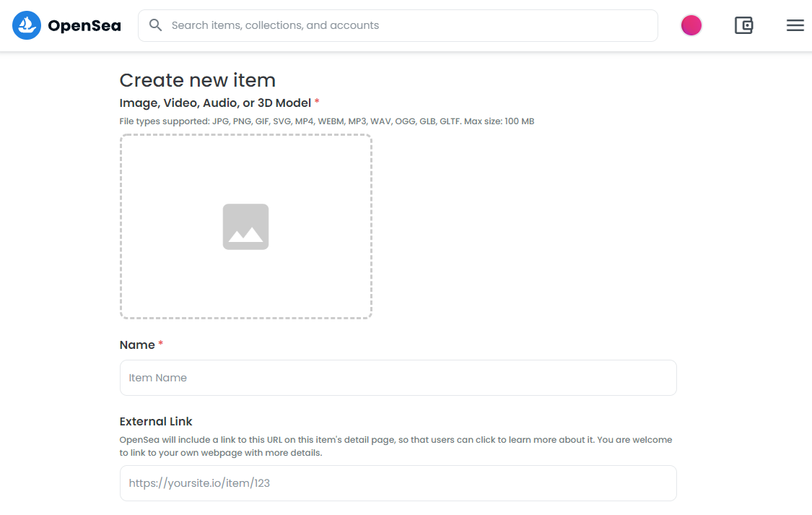Focus the yoursite.io external link field

click(398, 483)
